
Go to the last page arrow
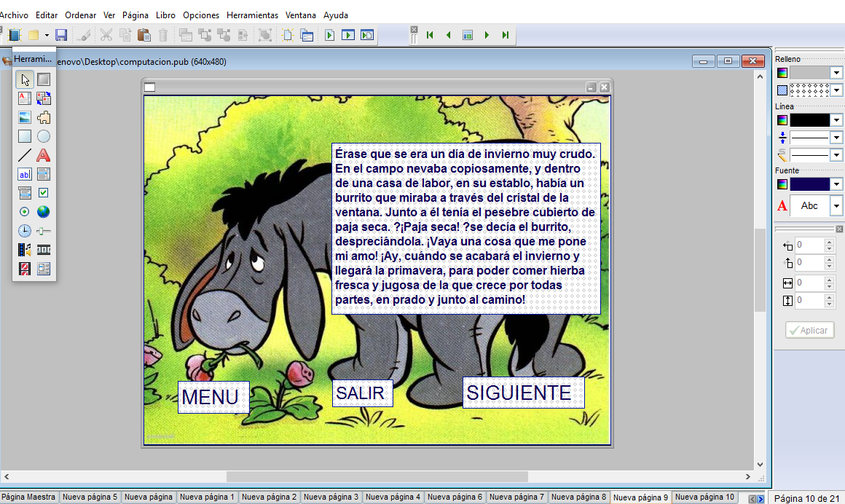pos(505,35)
